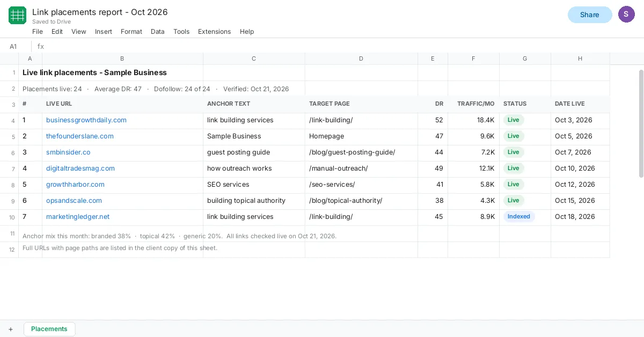Image resolution: width=644 pixels, height=337 pixels.
Task: Click the Indexed status badge
Action: (519, 217)
